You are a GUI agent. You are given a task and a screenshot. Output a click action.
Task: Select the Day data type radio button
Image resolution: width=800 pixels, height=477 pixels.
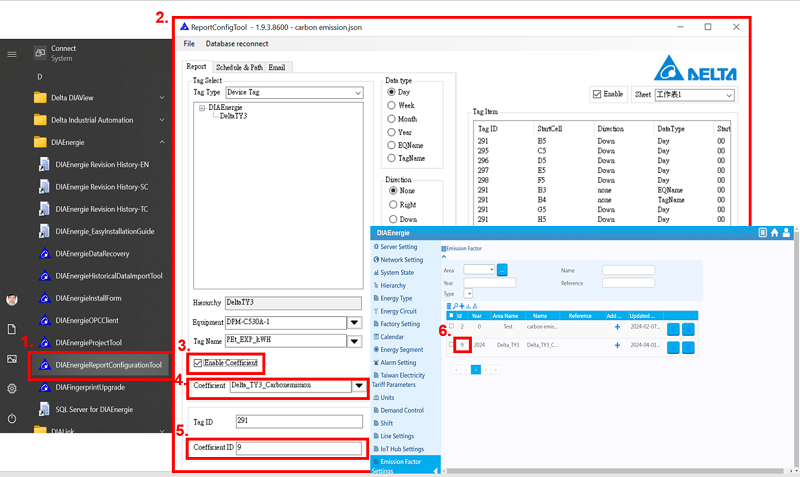point(391,92)
